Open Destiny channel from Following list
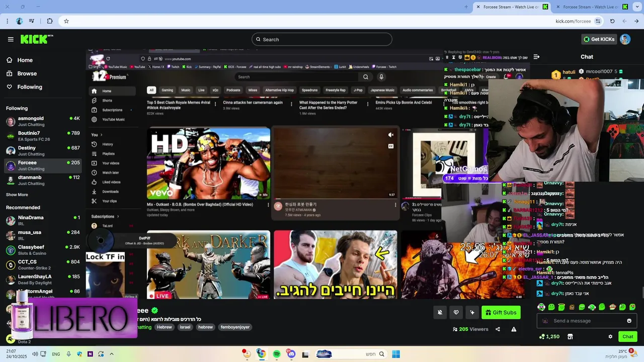 pyautogui.click(x=43, y=151)
